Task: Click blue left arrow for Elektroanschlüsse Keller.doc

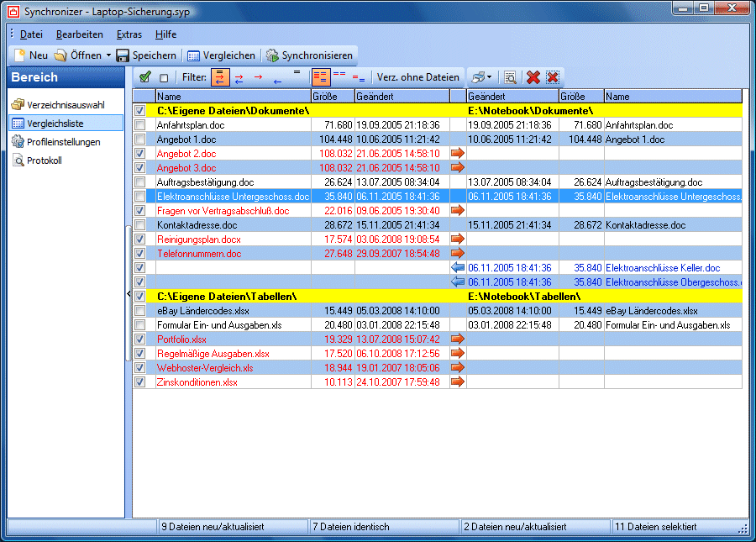Action: [458, 267]
